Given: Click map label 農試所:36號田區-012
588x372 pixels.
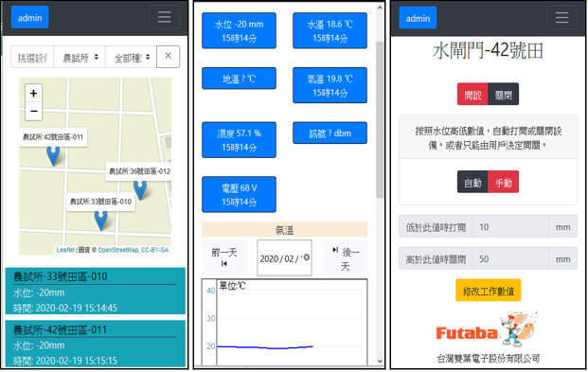Looking at the screenshot, I should pyautogui.click(x=139, y=171).
